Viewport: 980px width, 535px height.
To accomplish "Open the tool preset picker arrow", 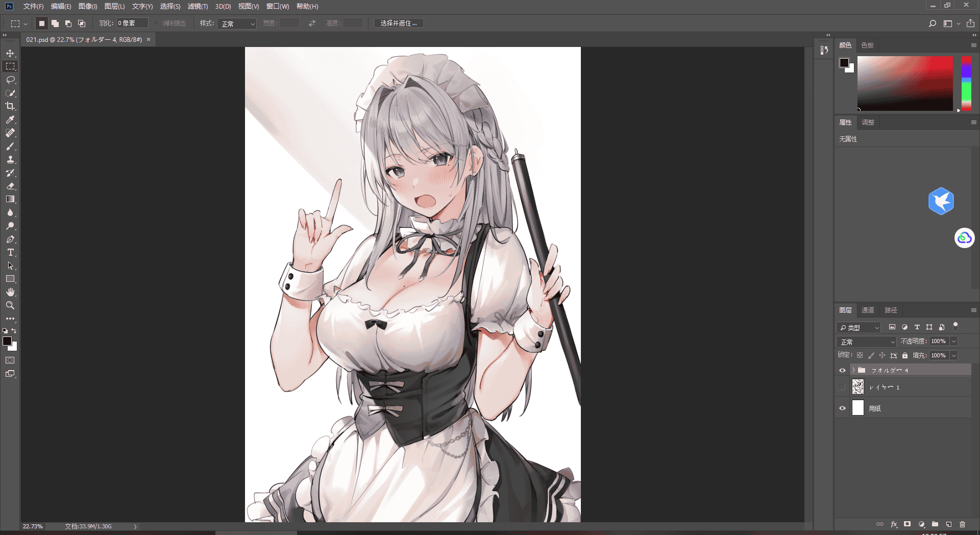I will point(26,23).
